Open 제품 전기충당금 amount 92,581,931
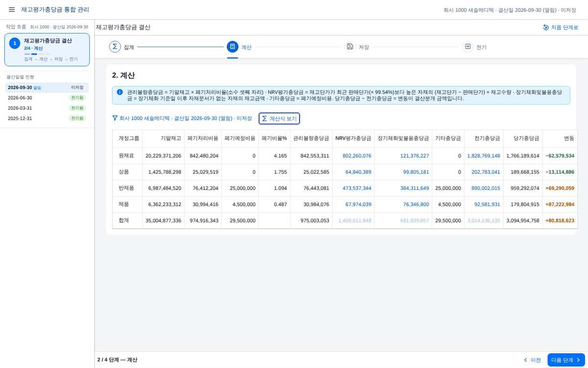This screenshot has width=588, height=368. pyautogui.click(x=486, y=204)
